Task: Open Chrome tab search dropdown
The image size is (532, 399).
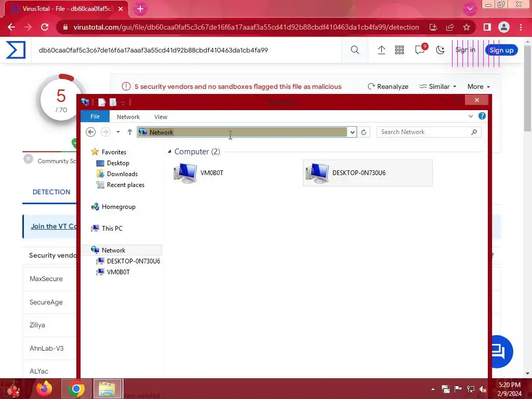Action: click(470, 9)
